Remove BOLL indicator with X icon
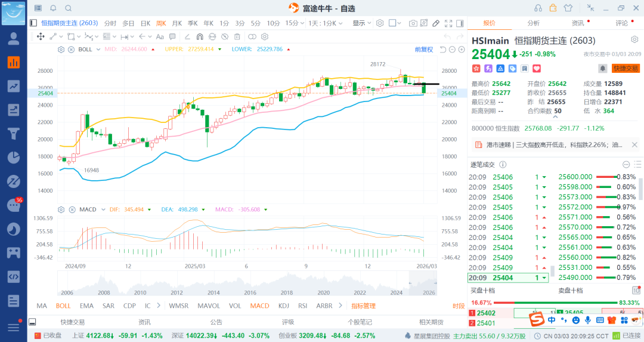 click(71, 50)
